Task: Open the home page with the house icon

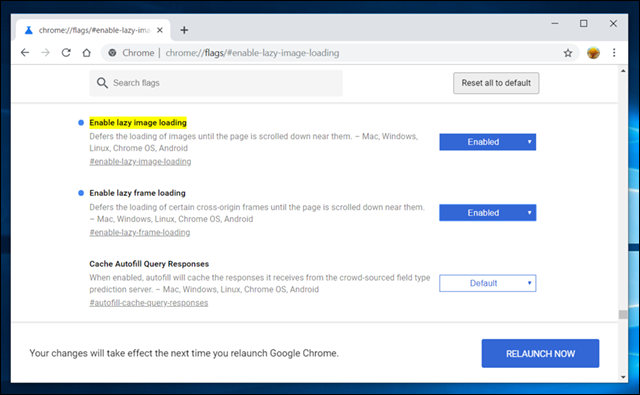Action: 87,53
